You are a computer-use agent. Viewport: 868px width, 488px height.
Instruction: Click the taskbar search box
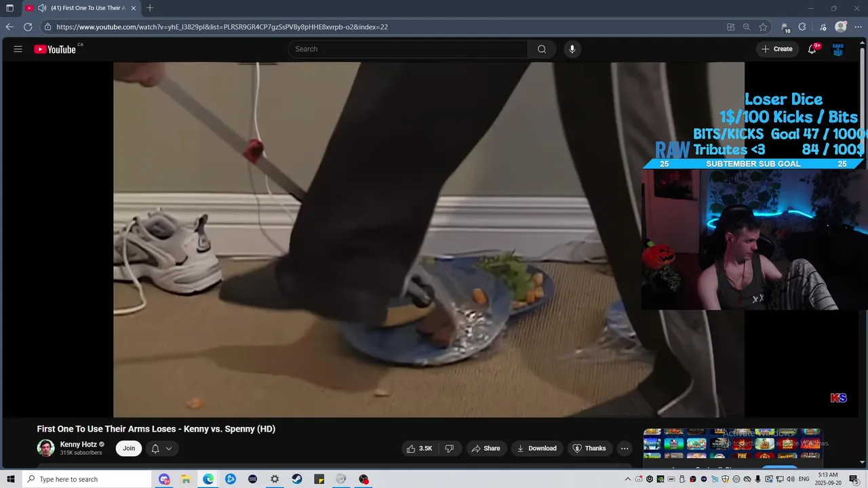[x=87, y=479]
